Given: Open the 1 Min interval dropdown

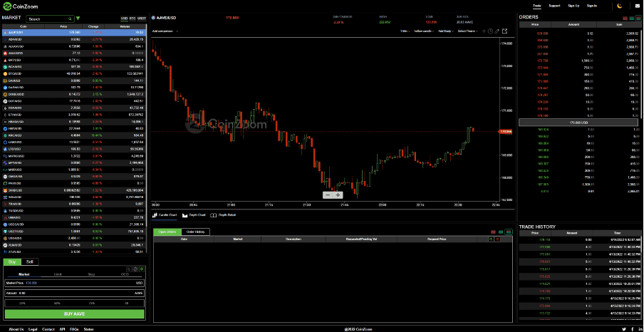Looking at the screenshot, I should 405,31.
